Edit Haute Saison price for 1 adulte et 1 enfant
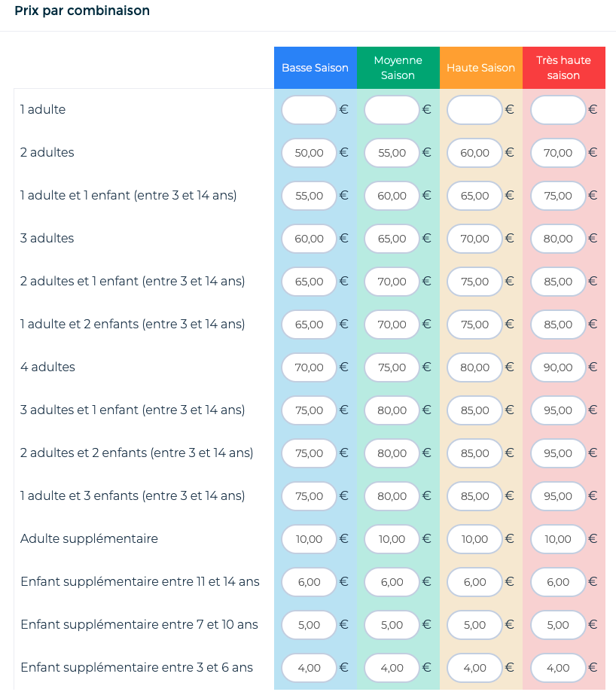 (474, 196)
